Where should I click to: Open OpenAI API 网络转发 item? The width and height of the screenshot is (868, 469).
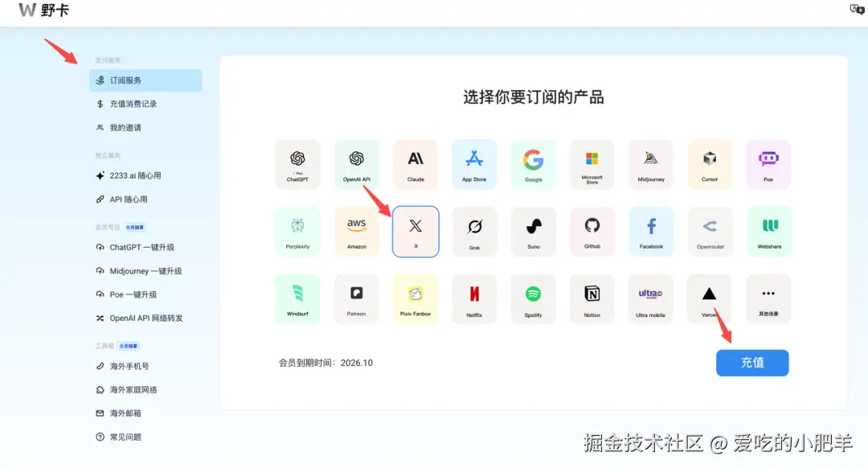pyautogui.click(x=145, y=319)
